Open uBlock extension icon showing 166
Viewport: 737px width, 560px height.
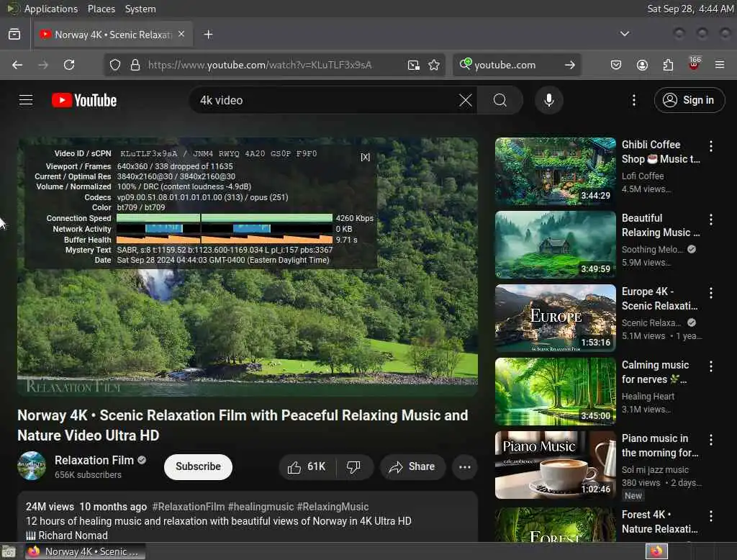pyautogui.click(x=694, y=64)
